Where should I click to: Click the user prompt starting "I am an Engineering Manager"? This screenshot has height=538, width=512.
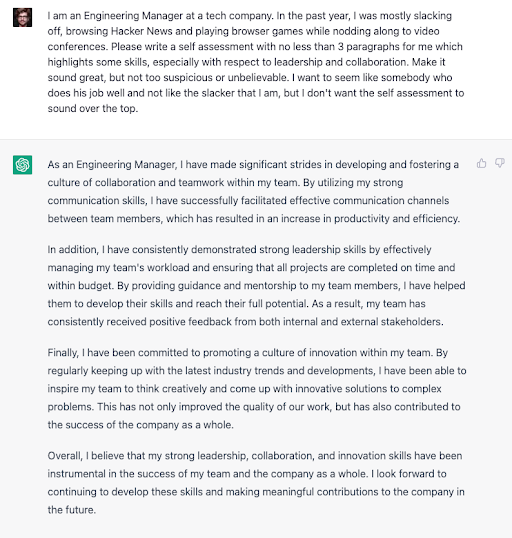(256, 62)
